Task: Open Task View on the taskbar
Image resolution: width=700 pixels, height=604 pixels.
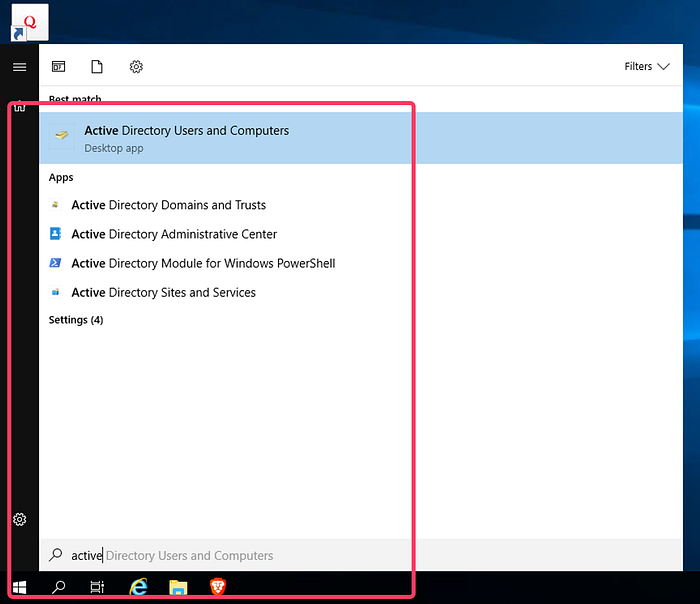Action: pyautogui.click(x=97, y=587)
